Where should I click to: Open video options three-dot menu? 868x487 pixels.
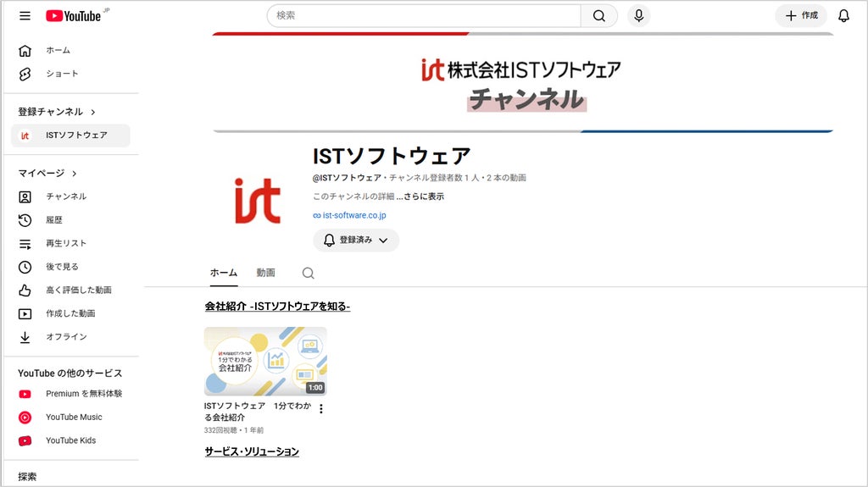click(x=321, y=408)
